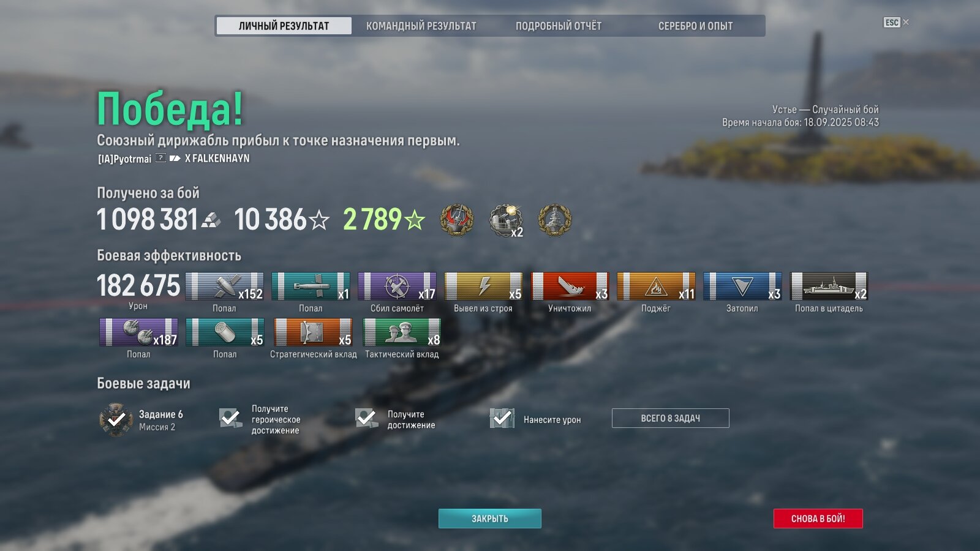980x551 pixels.
Task: Click the Уничтожил x3 ribbon icon
Action: pyautogui.click(x=570, y=287)
